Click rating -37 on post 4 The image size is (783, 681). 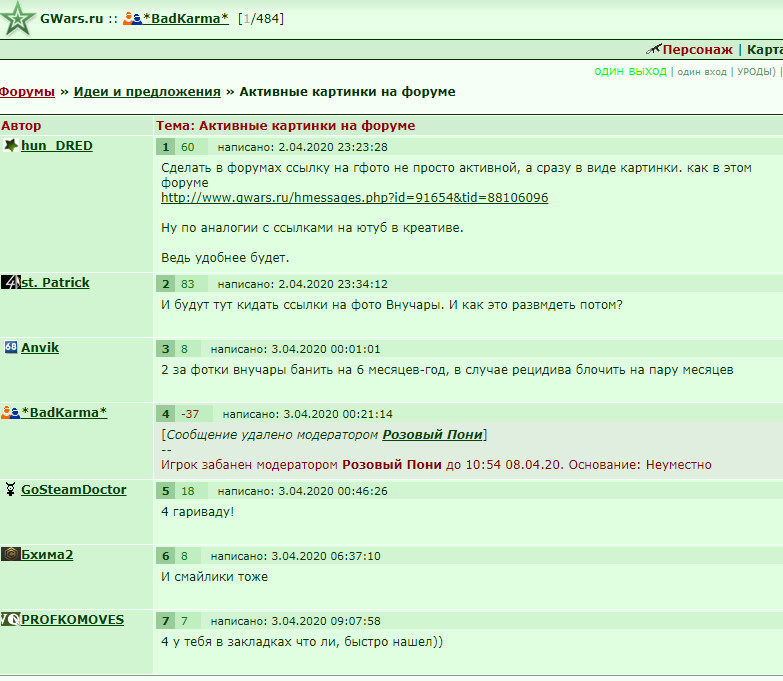[x=190, y=414]
